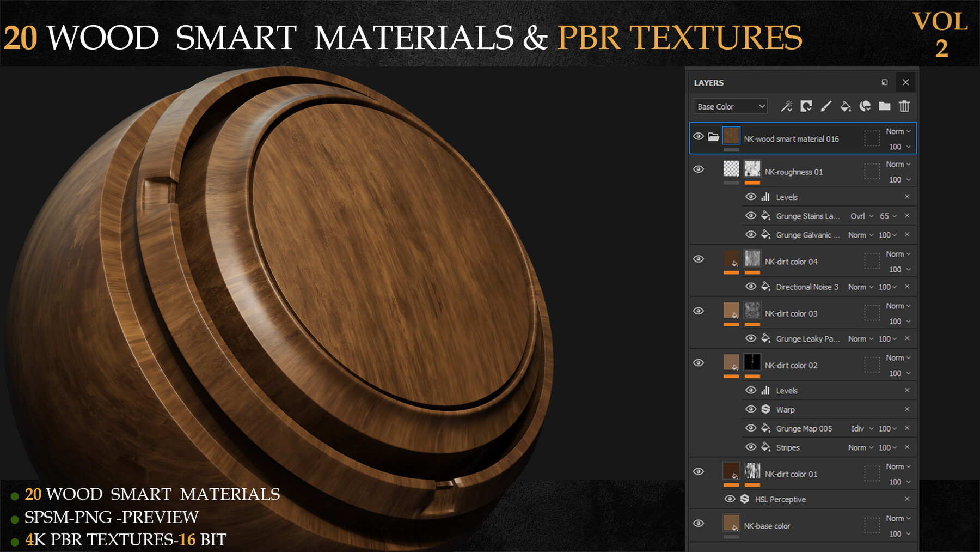Add a new paint layer with the brush icon
980x552 pixels.
tap(825, 106)
